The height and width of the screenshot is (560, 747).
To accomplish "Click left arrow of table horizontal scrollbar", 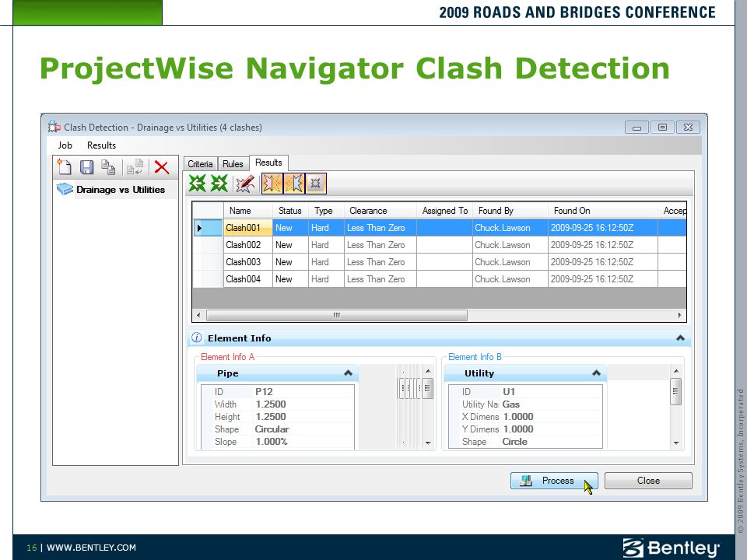I will tap(198, 315).
